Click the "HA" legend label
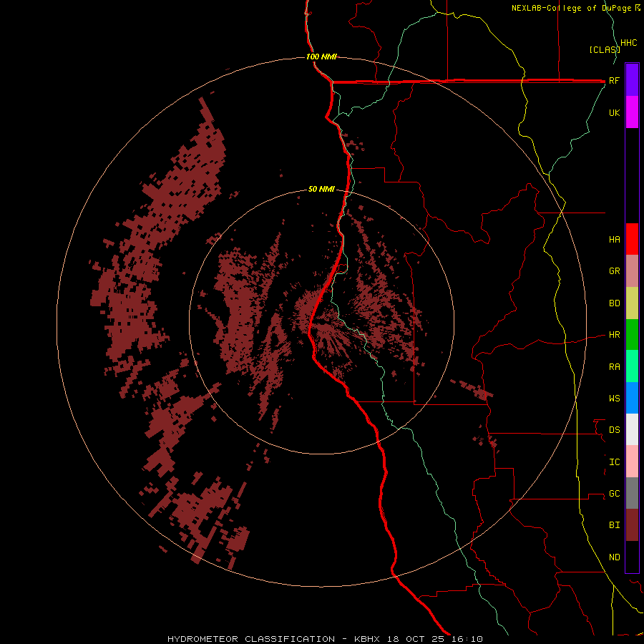This screenshot has height=644, width=644. [x=614, y=239]
